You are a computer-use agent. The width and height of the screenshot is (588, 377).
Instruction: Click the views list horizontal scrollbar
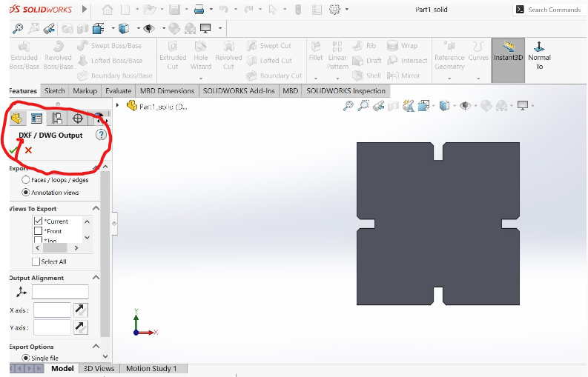[x=56, y=247]
